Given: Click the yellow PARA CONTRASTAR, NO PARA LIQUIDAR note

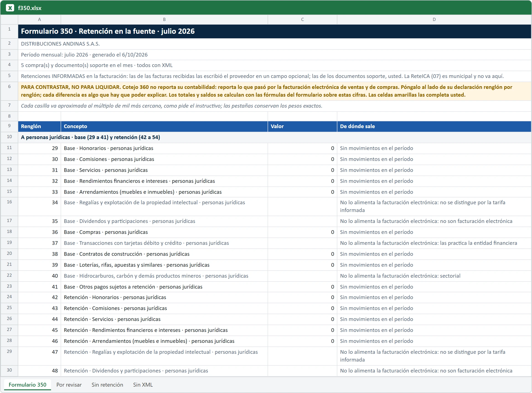Looking at the screenshot, I should tap(275, 91).
